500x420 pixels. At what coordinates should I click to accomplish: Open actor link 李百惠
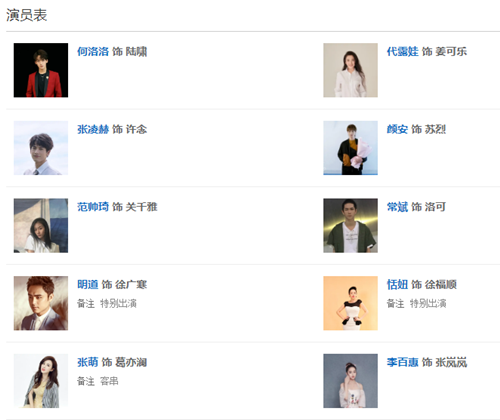pyautogui.click(x=402, y=362)
